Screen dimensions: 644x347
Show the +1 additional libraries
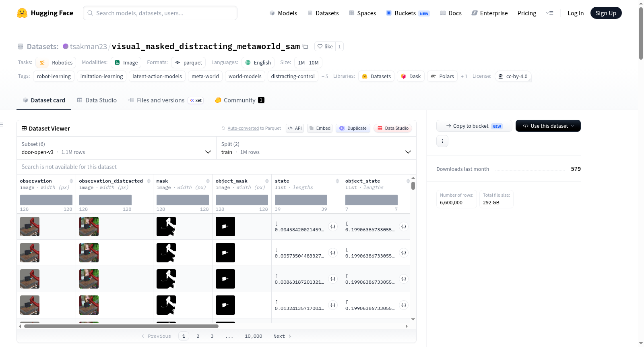[464, 76]
